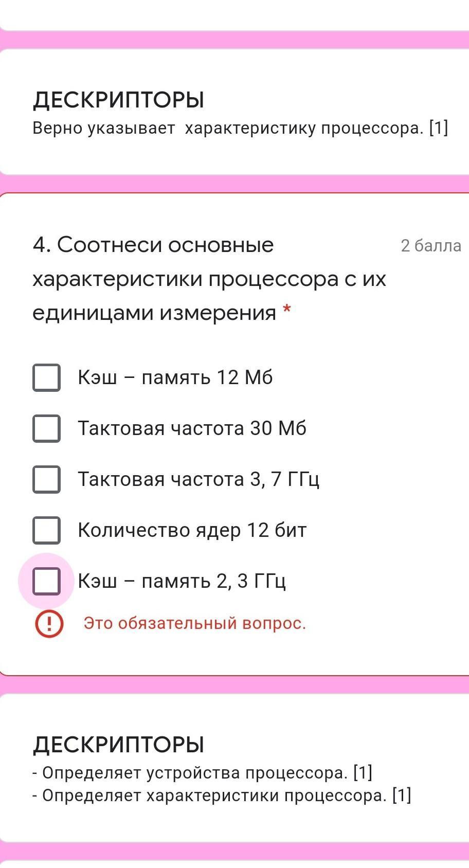The width and height of the screenshot is (469, 868).
Task: Click the label text Кэш – память 12 Мб
Action: pyautogui.click(x=175, y=377)
